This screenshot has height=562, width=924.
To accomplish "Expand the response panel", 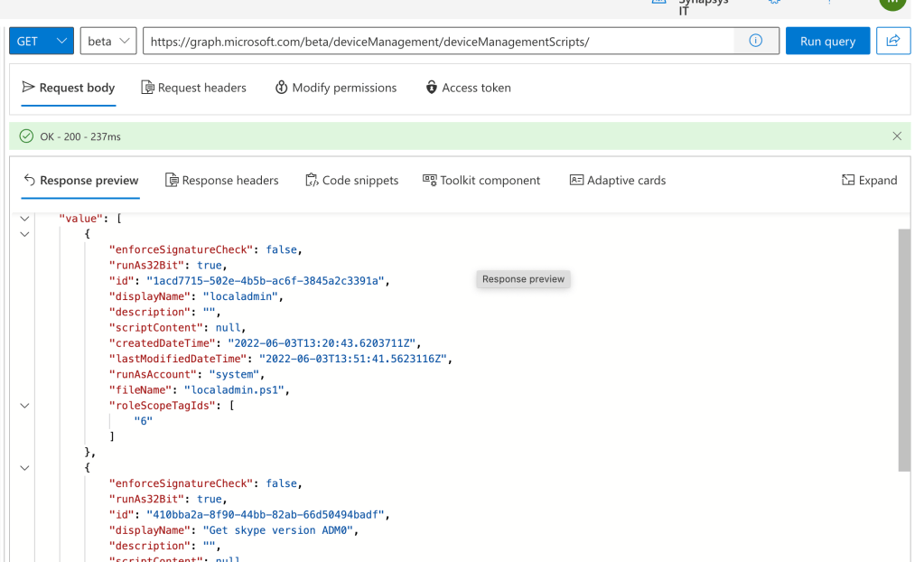I will click(869, 180).
